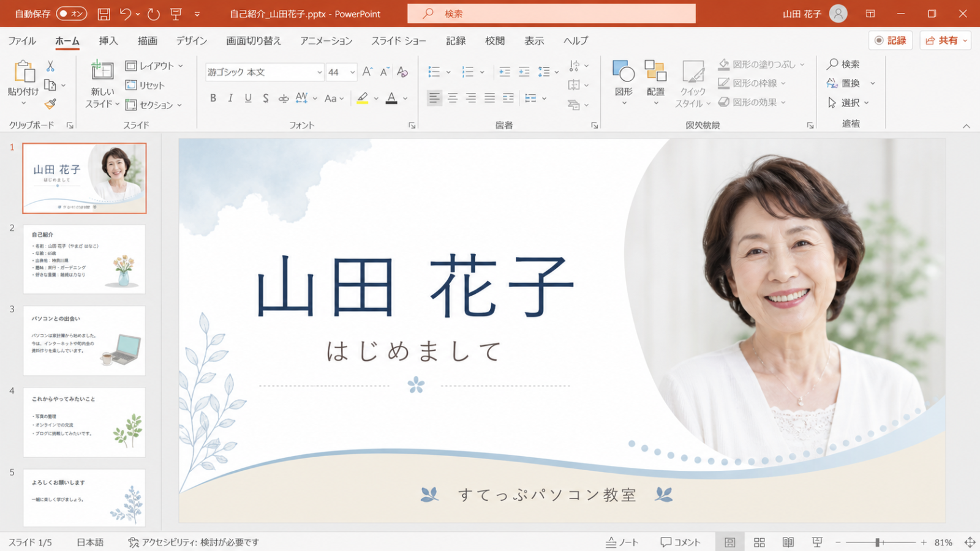
Task: Select normal view button in status bar
Action: (730, 542)
